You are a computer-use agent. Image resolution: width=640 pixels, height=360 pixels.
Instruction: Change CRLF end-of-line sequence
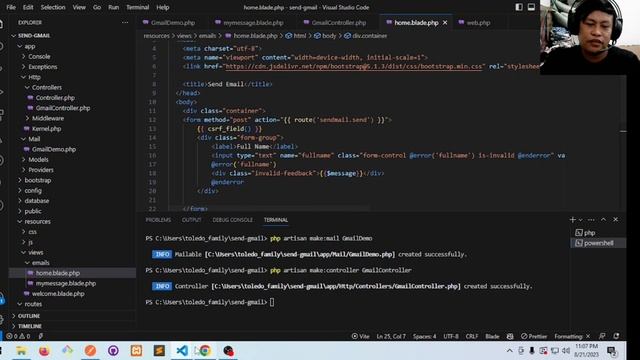472,336
